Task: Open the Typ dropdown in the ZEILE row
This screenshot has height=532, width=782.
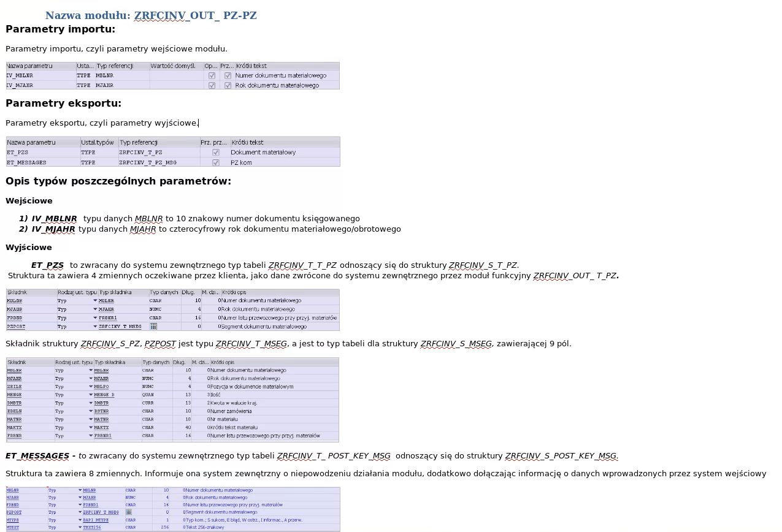Action: 91,387
